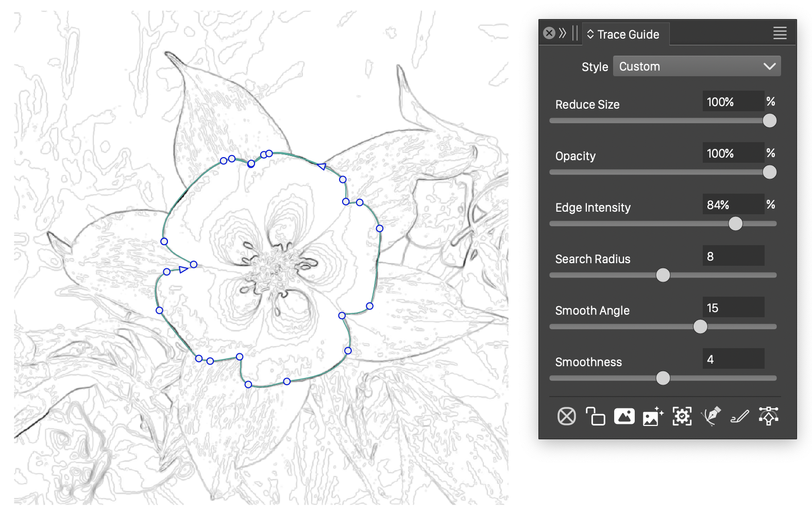Open the Style dropdown showing Custom

697,66
